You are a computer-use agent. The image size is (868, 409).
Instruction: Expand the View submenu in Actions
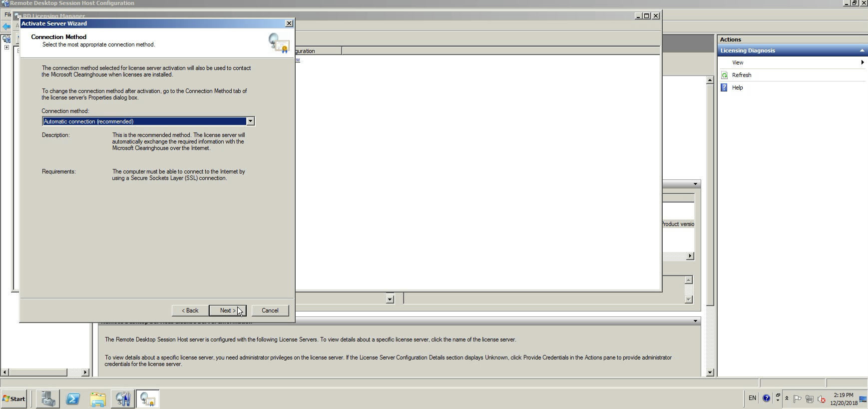[862, 62]
